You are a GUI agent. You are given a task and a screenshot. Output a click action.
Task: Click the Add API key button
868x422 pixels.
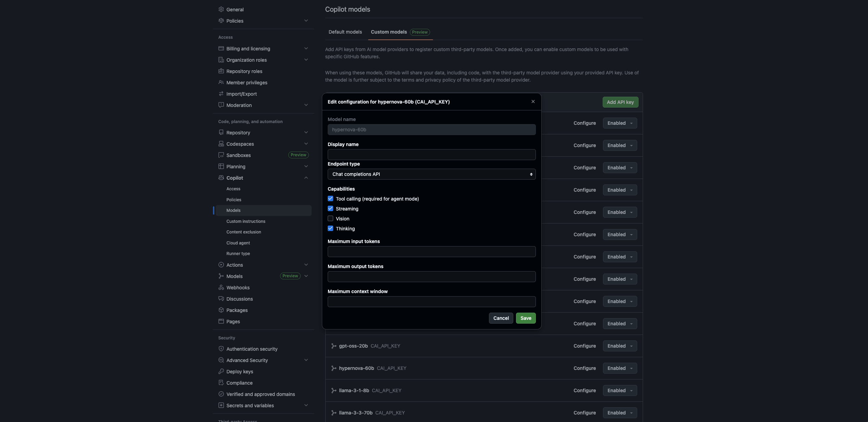620,102
